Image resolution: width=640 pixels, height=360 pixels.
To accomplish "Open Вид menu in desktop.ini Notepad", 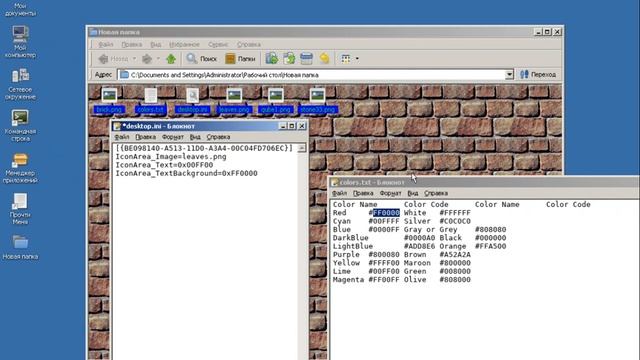I will [x=195, y=137].
